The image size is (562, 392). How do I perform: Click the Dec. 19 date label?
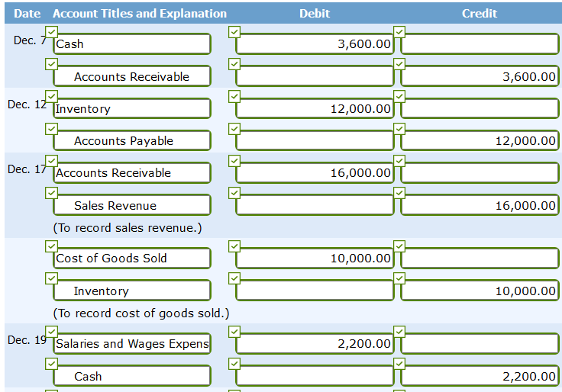tap(27, 339)
